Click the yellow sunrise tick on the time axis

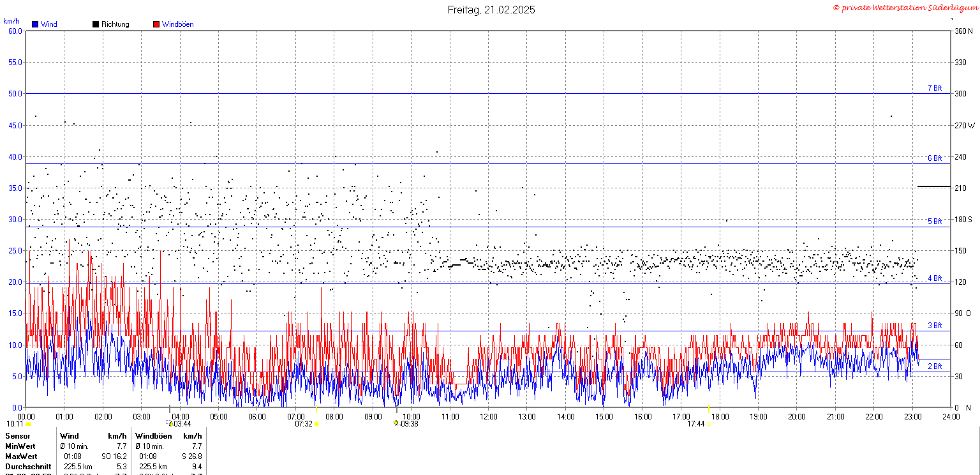coord(316,409)
